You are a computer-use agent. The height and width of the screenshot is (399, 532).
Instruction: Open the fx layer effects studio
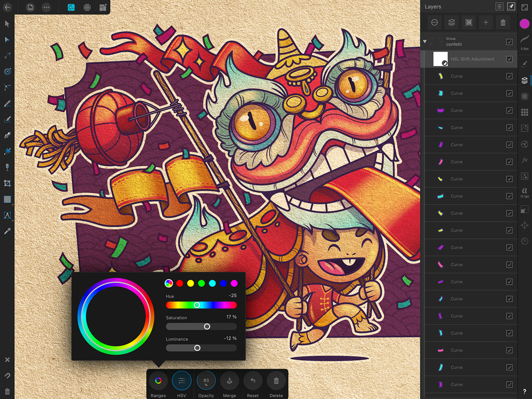525,160
